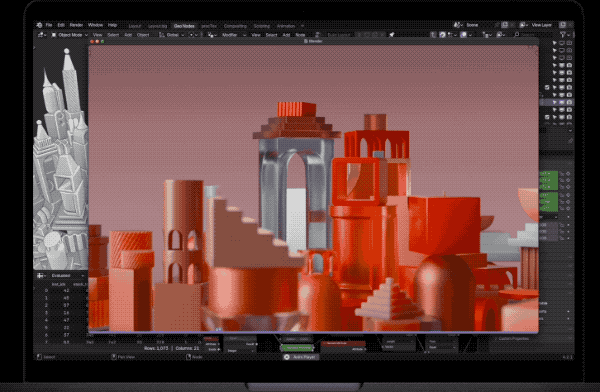This screenshot has height=392, width=600.
Task: Open the Edit menu
Action: coord(61,25)
